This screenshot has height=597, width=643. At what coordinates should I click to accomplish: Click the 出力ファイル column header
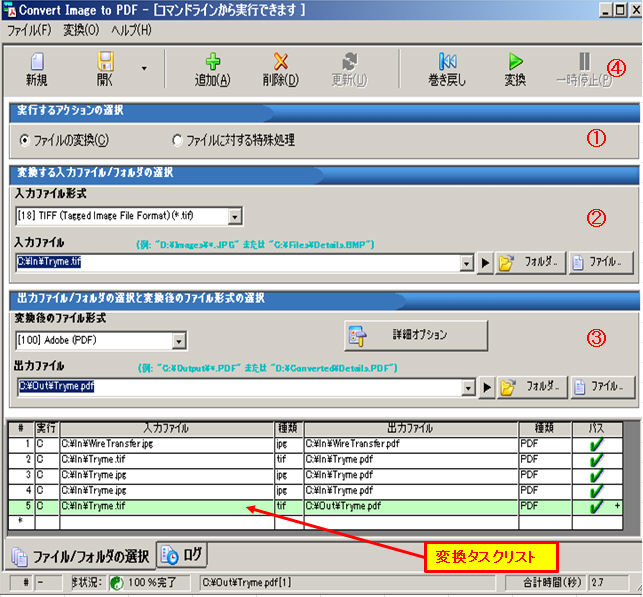pyautogui.click(x=410, y=428)
